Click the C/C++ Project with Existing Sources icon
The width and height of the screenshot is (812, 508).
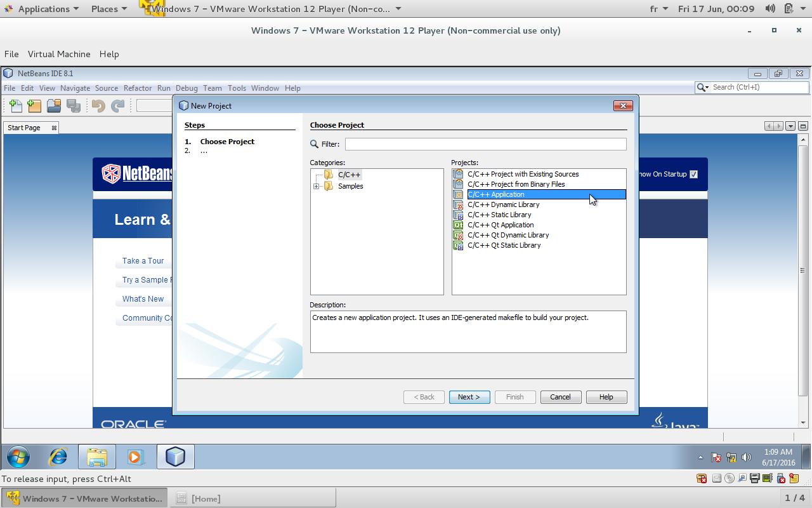(x=459, y=174)
